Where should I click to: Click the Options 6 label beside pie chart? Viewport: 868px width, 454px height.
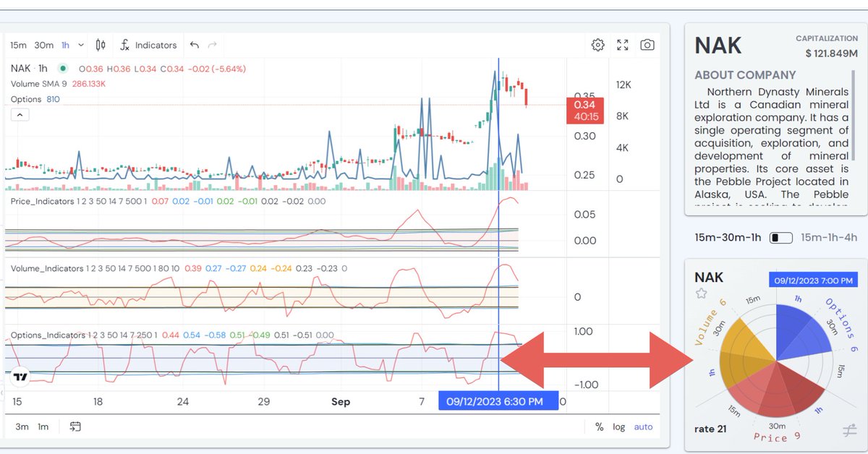coord(843,325)
